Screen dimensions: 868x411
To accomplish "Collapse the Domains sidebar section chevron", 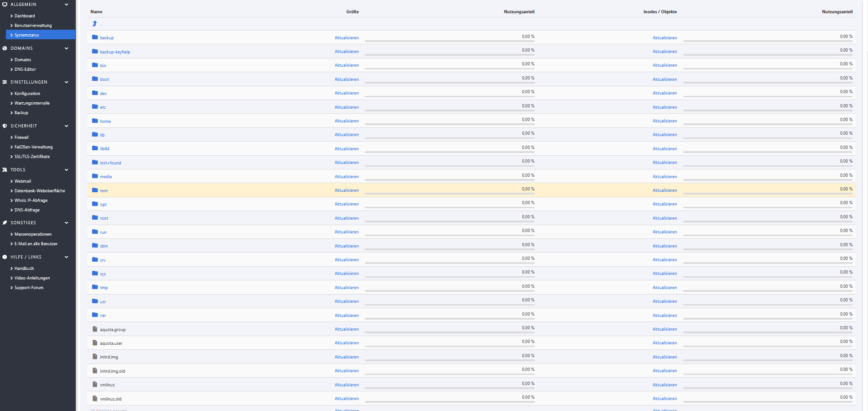I will 67,48.
